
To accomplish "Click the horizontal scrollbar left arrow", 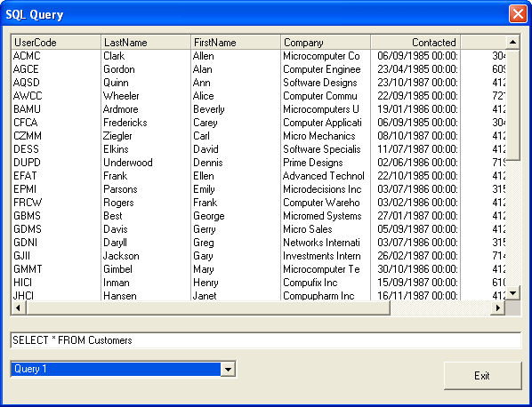I will 19,308.
